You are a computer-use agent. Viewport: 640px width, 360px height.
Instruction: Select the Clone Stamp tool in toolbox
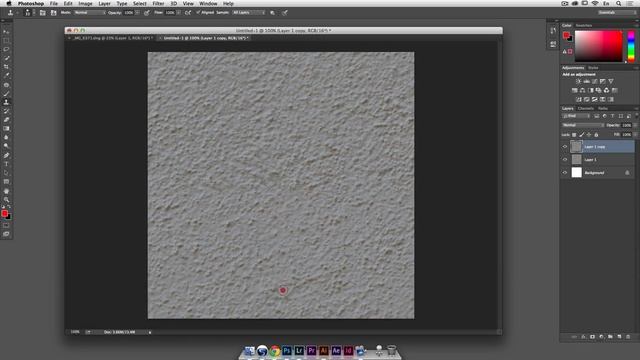(x=6, y=102)
